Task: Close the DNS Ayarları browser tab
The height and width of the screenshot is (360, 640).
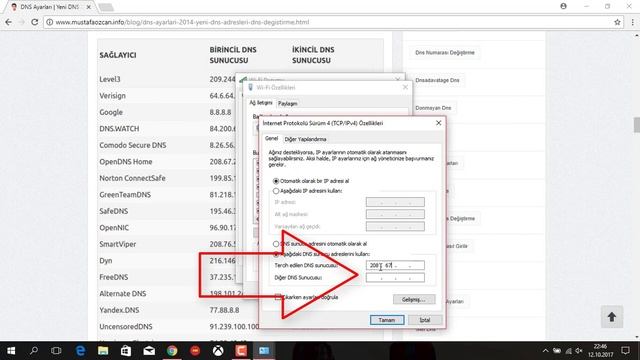Action: point(89,7)
